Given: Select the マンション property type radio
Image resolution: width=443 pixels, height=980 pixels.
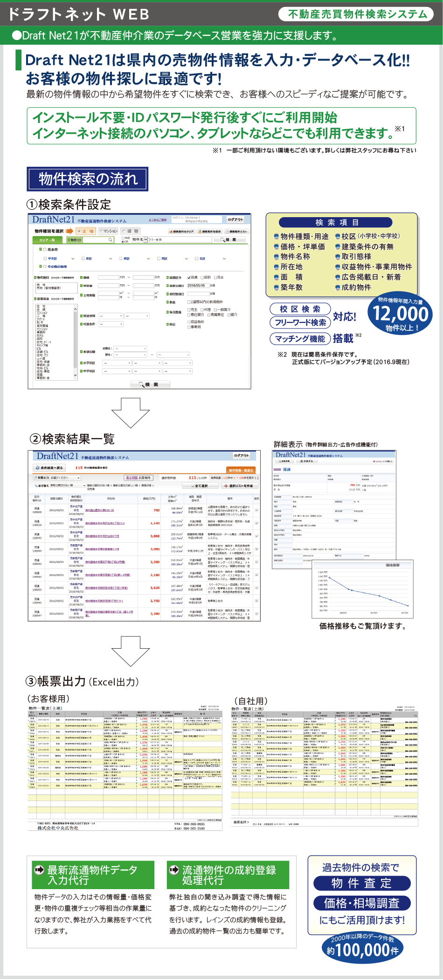Looking at the screenshot, I should [102, 231].
